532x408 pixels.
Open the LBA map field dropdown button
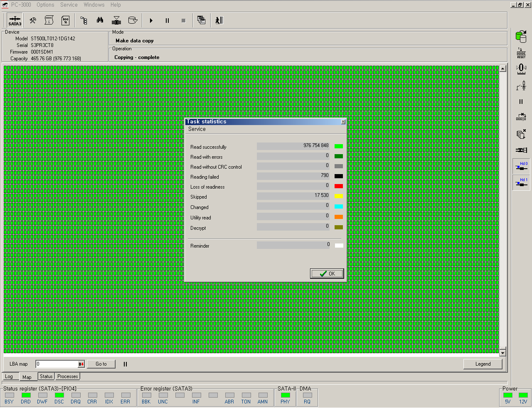coord(81,364)
